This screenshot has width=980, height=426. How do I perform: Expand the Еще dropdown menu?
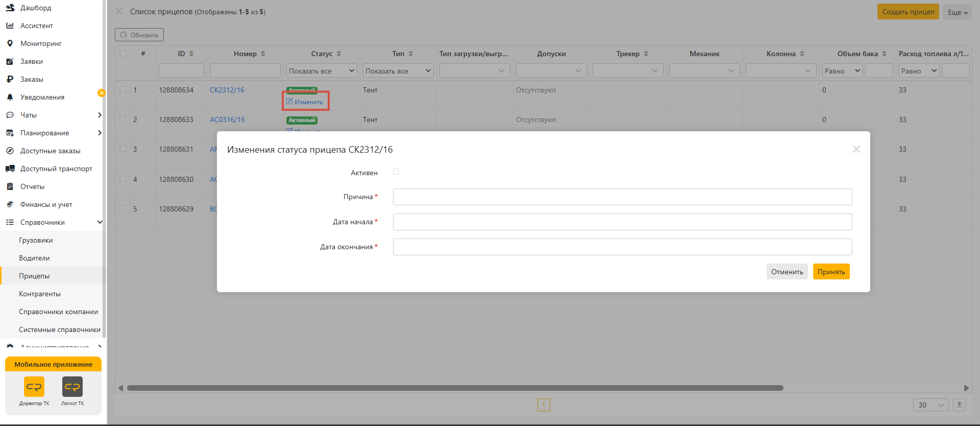coord(958,12)
